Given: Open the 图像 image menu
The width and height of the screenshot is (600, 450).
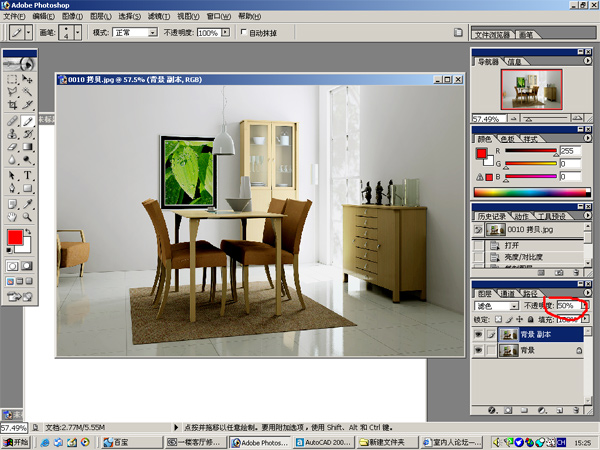Looking at the screenshot, I should pyautogui.click(x=72, y=16).
